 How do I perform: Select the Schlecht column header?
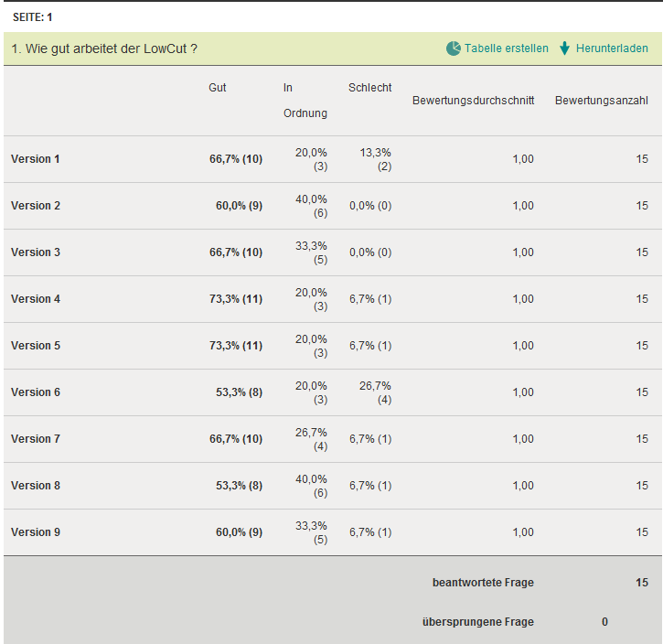coord(369,88)
